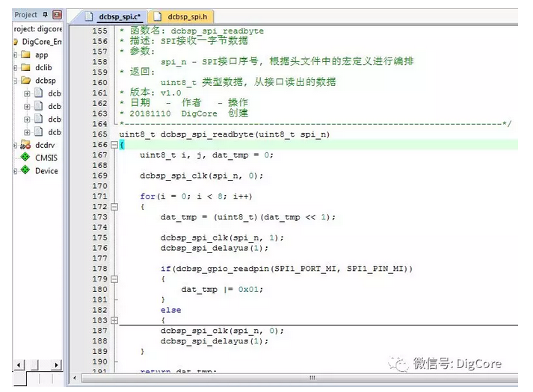Click the dcbsp_spi_delayus(1) call on line 176
The image size is (533, 392).
[x=214, y=248]
